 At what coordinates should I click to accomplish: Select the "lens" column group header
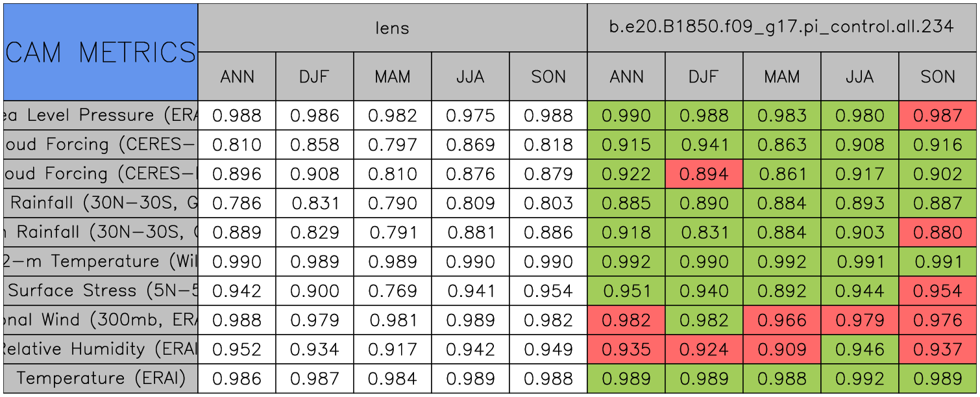392,28
